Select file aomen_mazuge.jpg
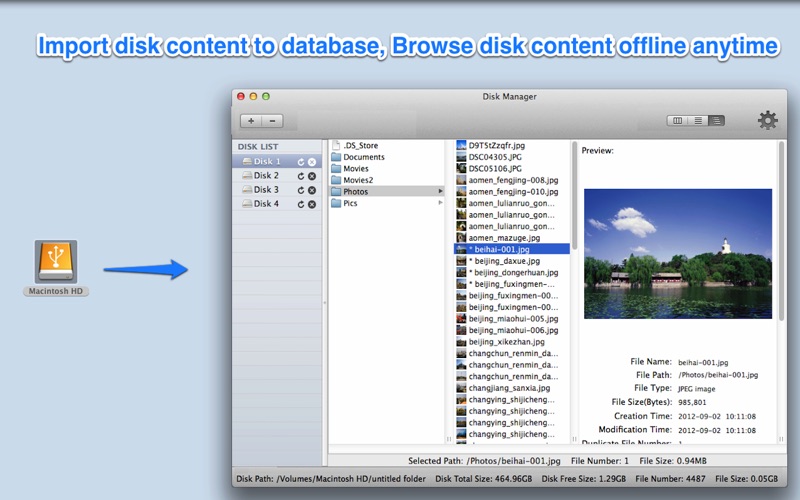Viewport: 800px width, 500px height. point(512,238)
